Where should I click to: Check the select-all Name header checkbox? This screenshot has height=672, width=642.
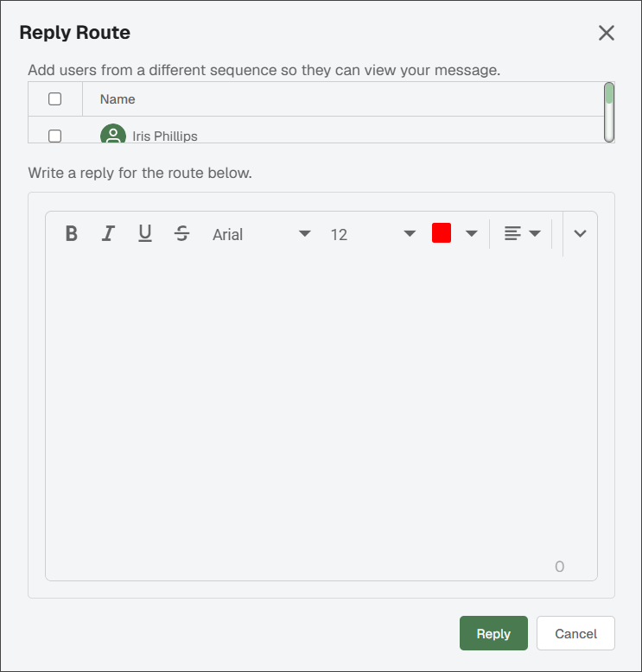pos(55,99)
